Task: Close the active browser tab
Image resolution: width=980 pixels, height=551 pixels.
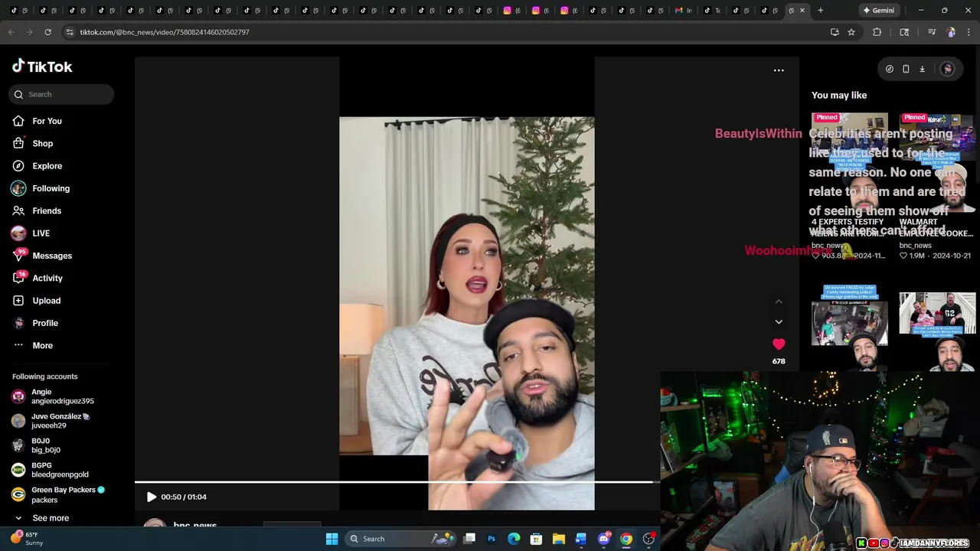Action: (x=802, y=10)
